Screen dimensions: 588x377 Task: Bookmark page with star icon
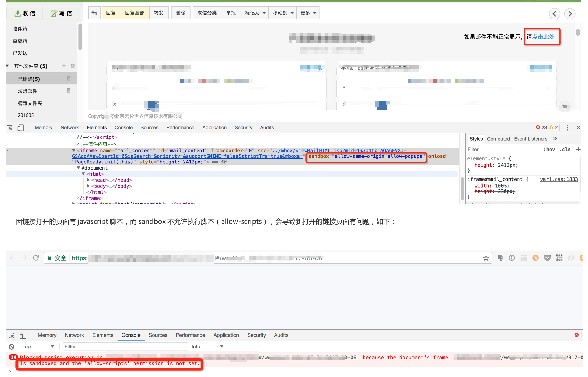[486, 258]
